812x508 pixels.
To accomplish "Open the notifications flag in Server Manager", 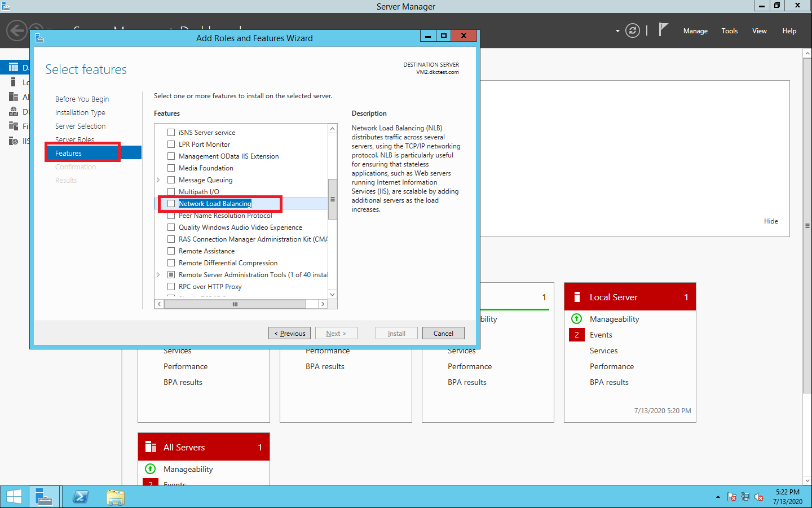I will click(663, 30).
